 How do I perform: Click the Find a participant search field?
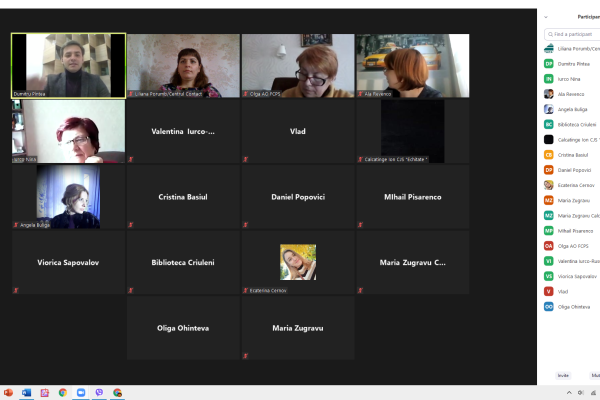(x=575, y=34)
